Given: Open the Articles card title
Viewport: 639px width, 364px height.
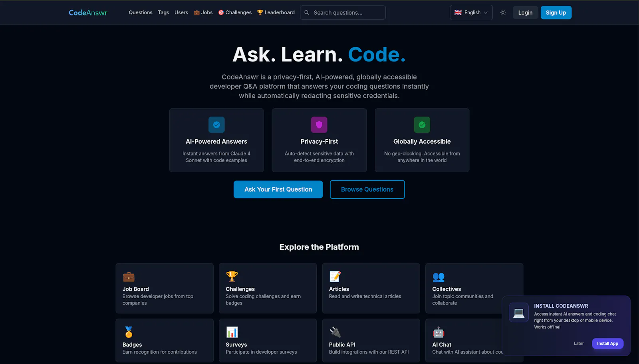Looking at the screenshot, I should click(x=339, y=289).
